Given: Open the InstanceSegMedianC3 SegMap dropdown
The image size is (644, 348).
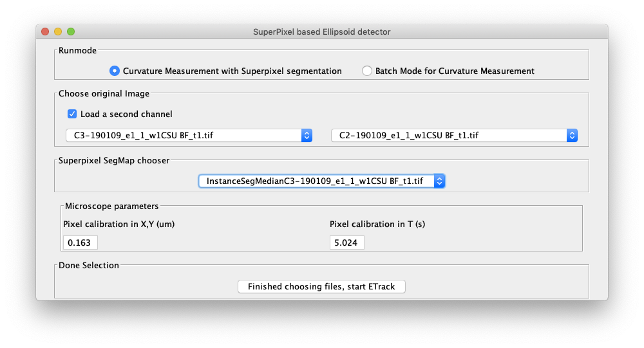Looking at the screenshot, I should click(321, 181).
